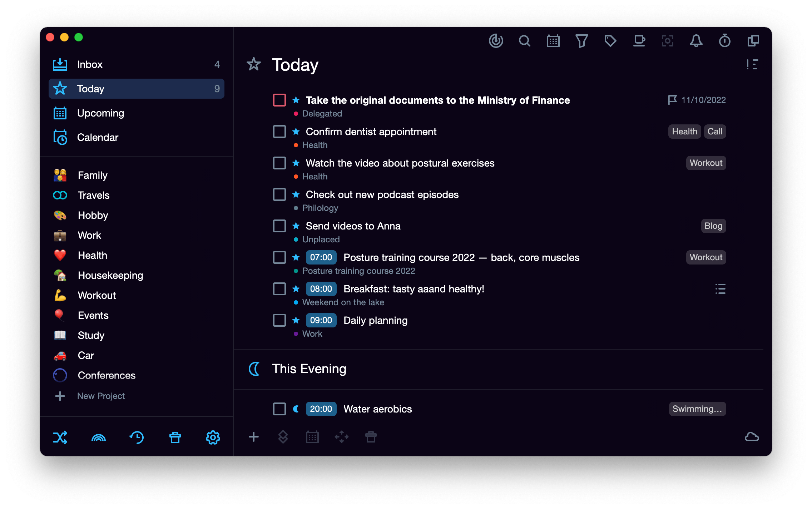Click the 08:00 time badge
This screenshot has height=509, width=812.
[321, 289]
